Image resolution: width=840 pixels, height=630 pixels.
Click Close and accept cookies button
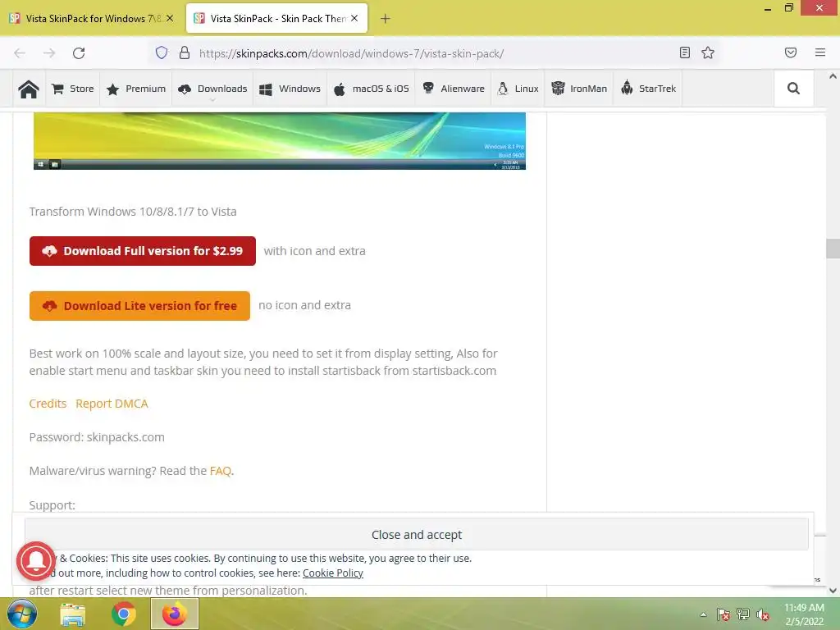coord(416,534)
